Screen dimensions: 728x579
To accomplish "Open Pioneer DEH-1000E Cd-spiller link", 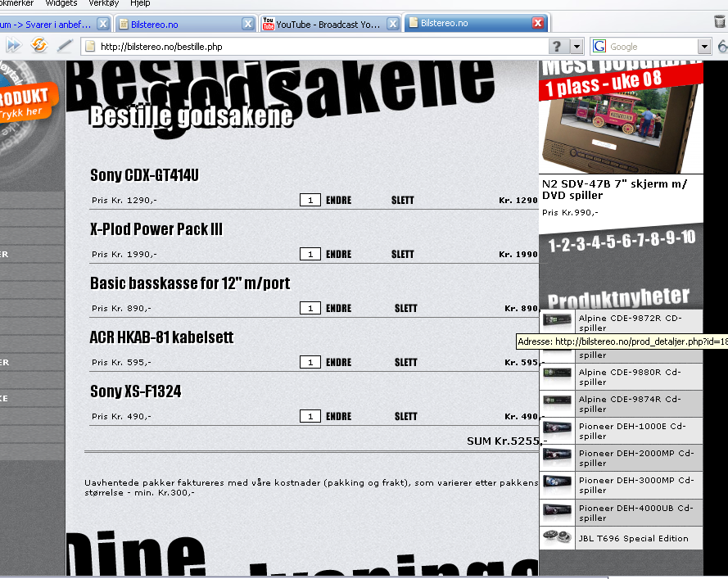I will (x=632, y=431).
